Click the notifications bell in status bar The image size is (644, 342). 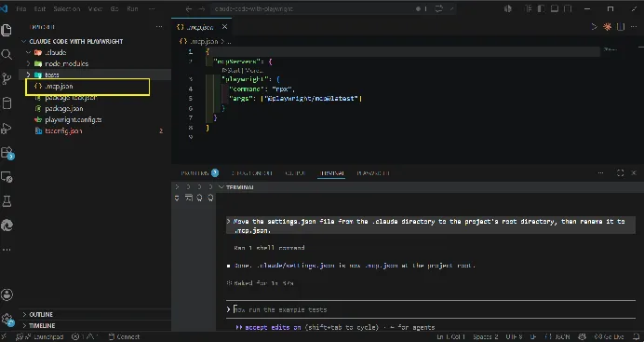click(637, 336)
